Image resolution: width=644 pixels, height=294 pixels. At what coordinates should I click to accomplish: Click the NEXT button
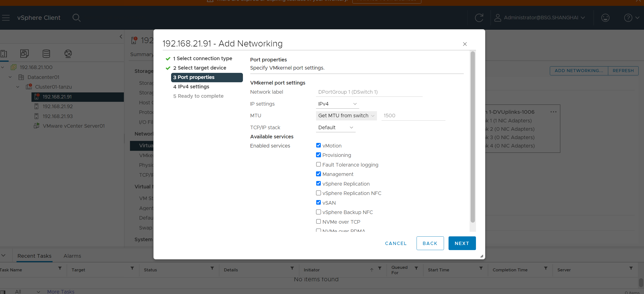(x=462, y=243)
